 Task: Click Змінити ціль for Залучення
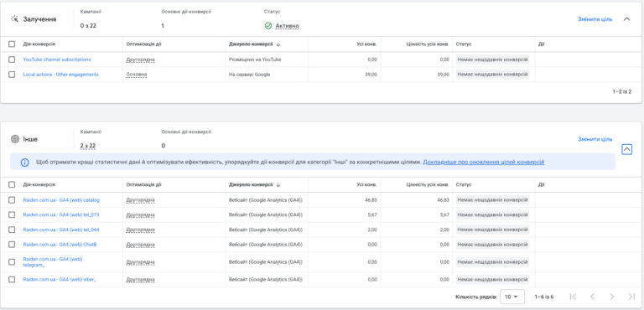pyautogui.click(x=595, y=19)
